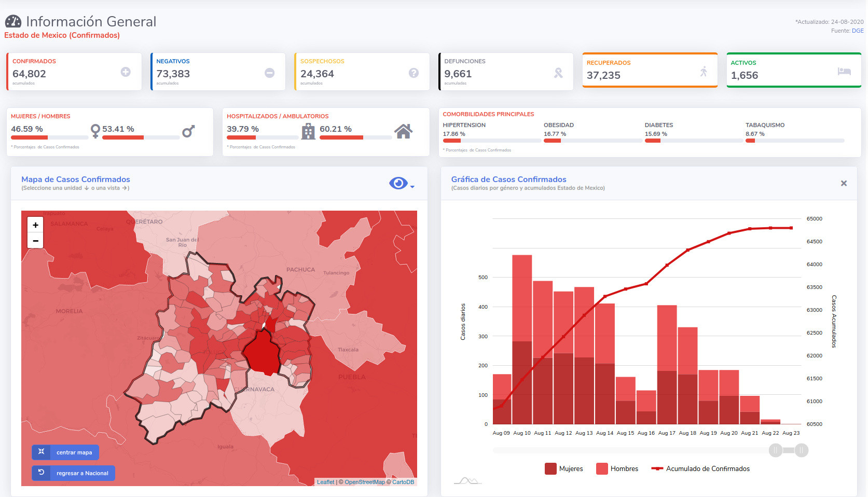Viewport: 868px width, 497px height.
Task: Click the PACHUCA label on map
Action: click(300, 269)
